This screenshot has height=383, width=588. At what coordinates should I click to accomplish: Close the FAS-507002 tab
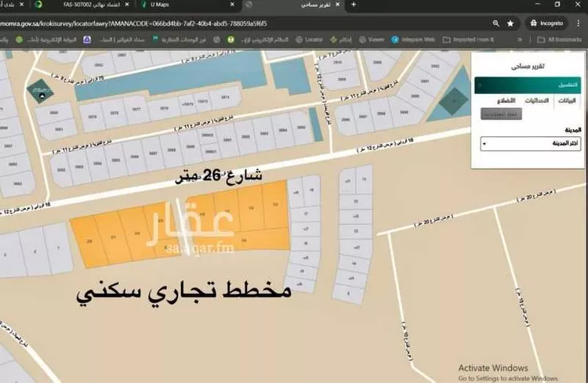pos(127,5)
